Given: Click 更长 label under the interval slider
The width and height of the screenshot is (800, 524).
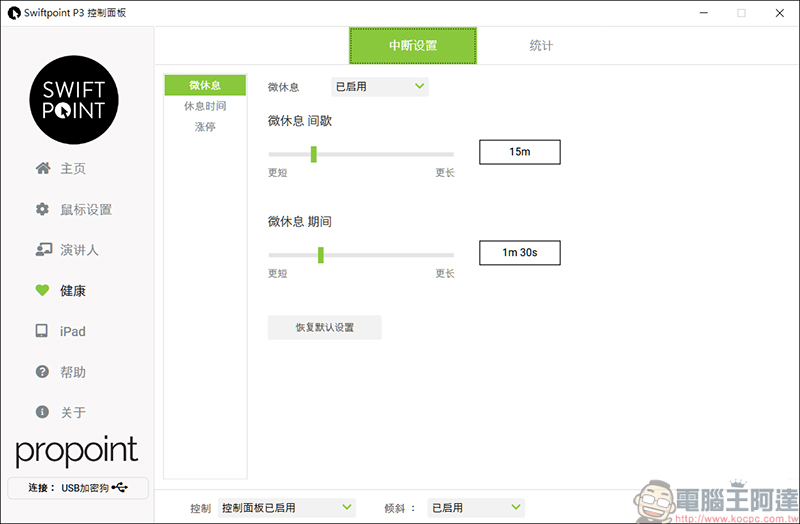Looking at the screenshot, I should point(445,172).
